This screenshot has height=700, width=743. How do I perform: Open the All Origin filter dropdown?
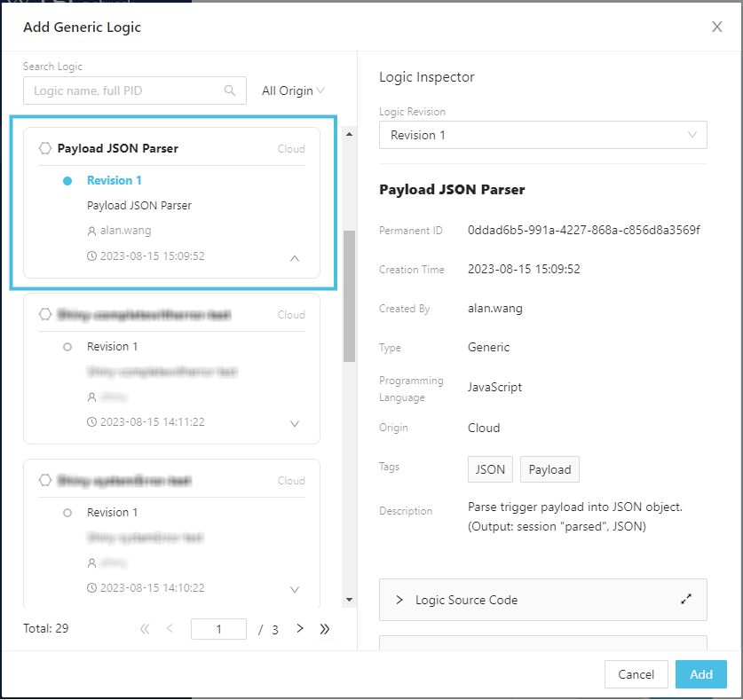click(x=293, y=90)
